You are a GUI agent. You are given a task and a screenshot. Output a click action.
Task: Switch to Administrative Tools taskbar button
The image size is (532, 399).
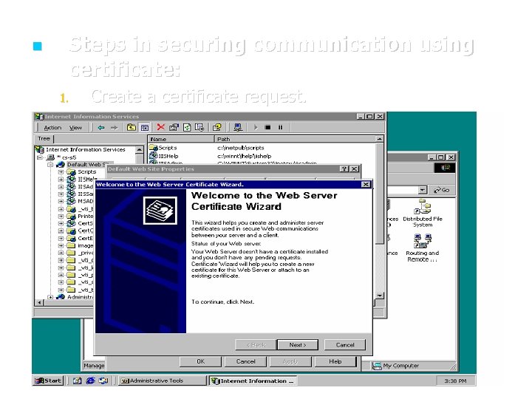pos(162,381)
